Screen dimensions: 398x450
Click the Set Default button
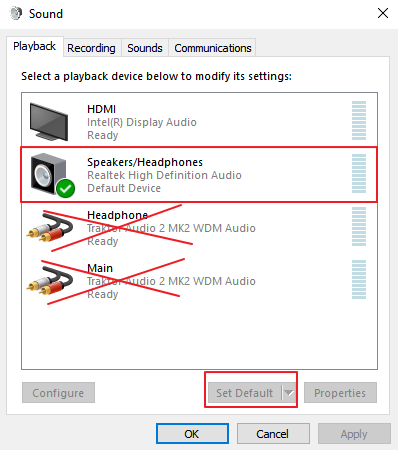(x=245, y=393)
